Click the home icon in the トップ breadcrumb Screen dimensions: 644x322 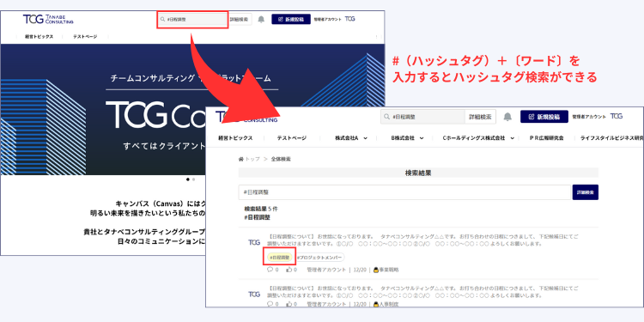(240, 159)
